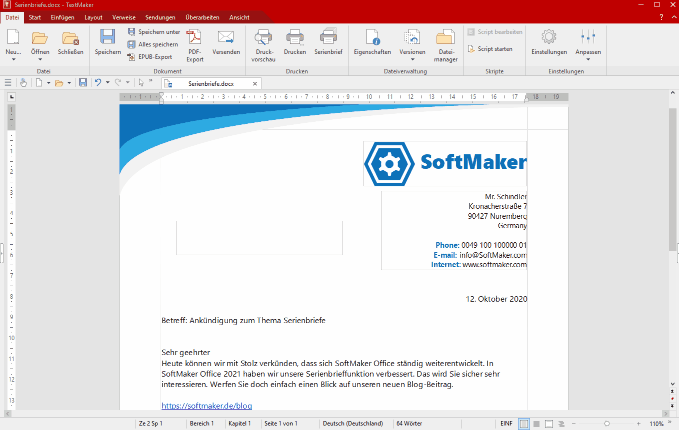The image size is (679, 430).
Task: Expand the Öffnen dropdown arrow
Action: click(40, 59)
